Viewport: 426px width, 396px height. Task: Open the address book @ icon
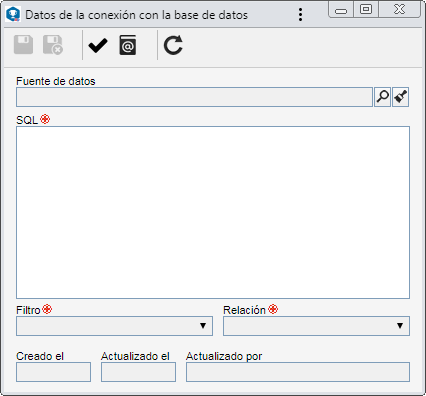click(x=128, y=45)
